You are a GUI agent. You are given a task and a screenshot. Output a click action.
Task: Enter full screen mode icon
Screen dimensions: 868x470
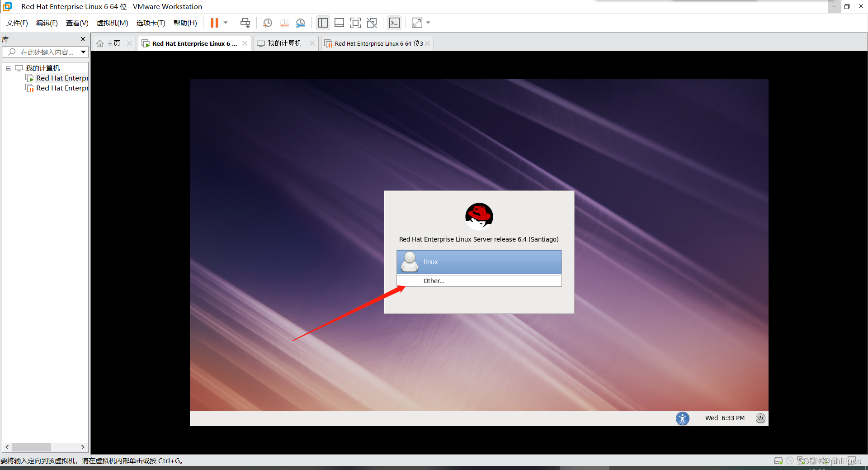(355, 23)
